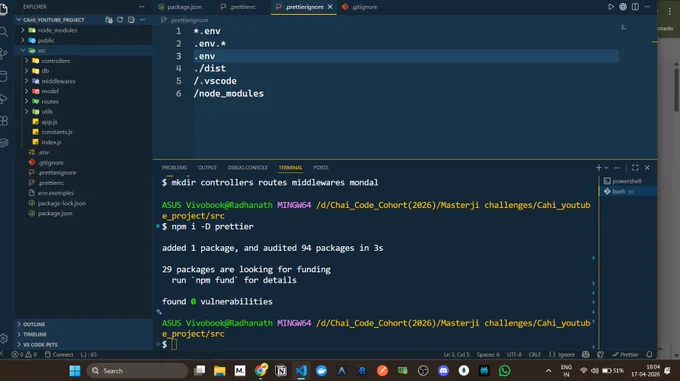Viewport: 680px width, 381px height.
Task: Open the Ports panel tab
Action: (321, 168)
